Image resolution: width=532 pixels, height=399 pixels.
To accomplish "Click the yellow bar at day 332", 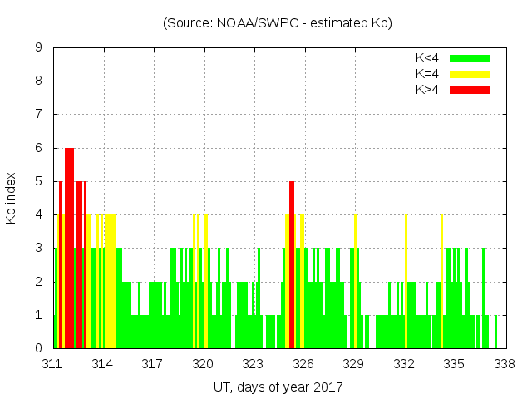I will [x=406, y=283].
